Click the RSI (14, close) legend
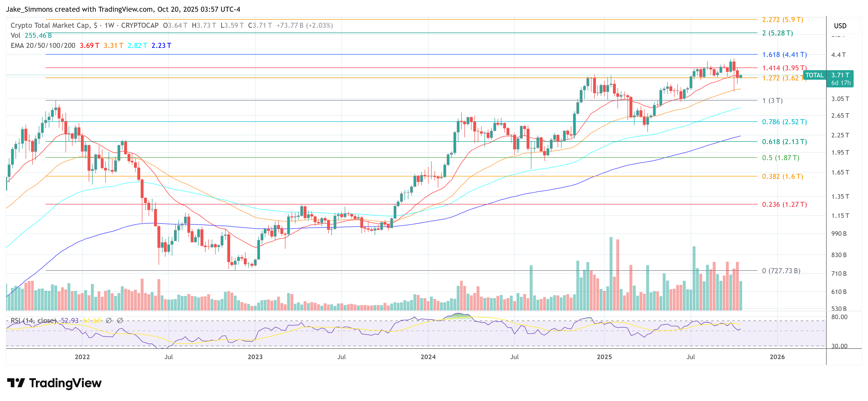 [x=33, y=320]
